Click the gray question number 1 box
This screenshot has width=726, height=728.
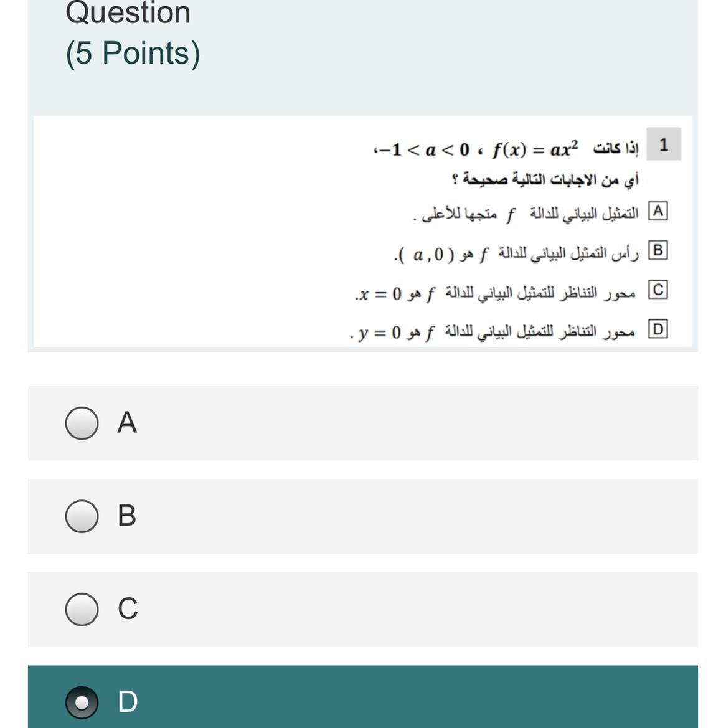point(664,144)
